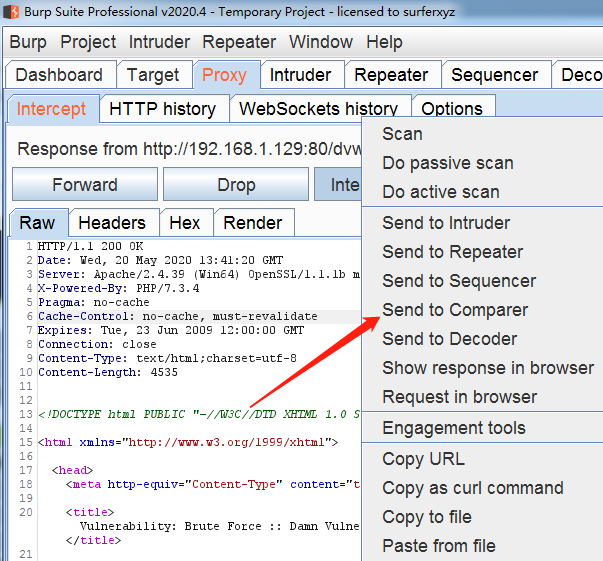
Task: Switch to the Target tab
Action: (153, 75)
